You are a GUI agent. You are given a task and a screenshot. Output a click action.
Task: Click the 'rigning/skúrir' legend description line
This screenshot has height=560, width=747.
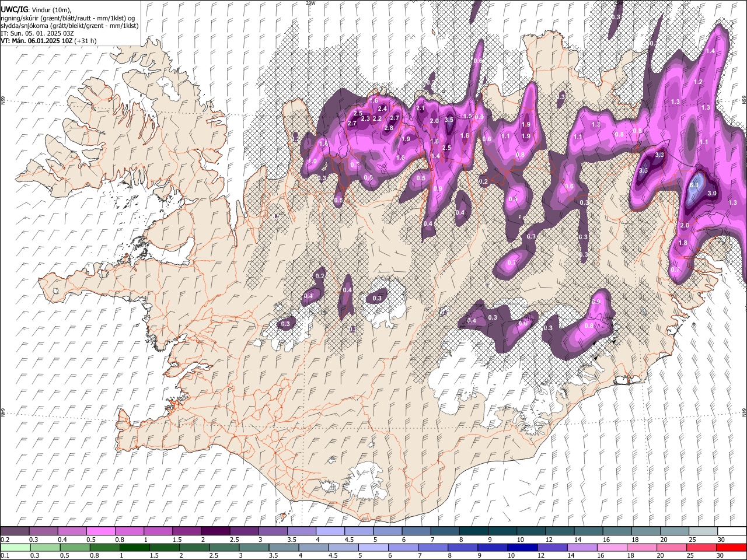[x=67, y=17]
